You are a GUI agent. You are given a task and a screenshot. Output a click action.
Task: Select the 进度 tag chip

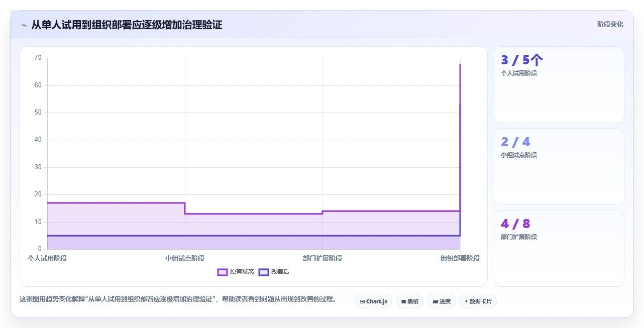click(442, 301)
